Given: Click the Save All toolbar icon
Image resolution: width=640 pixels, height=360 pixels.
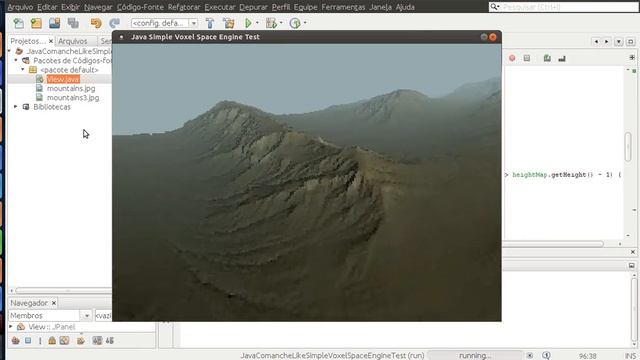Looking at the screenshot, I should pos(73,23).
